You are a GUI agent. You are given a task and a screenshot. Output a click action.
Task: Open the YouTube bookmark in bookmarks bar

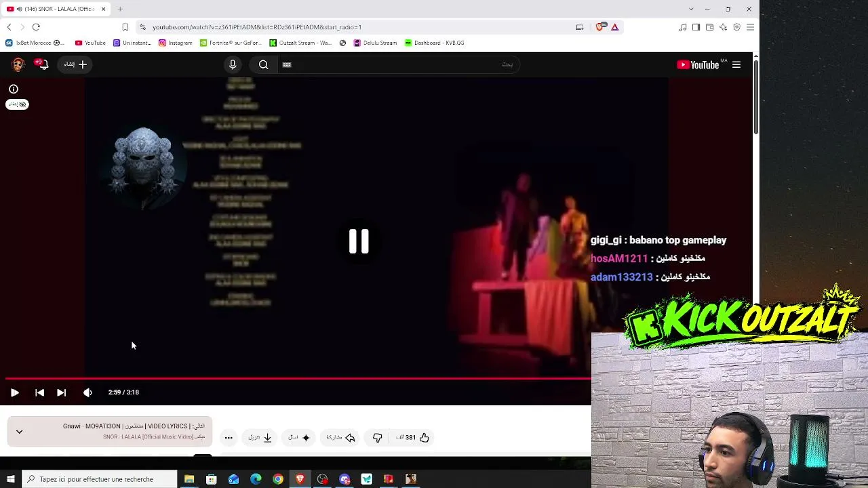click(x=90, y=43)
